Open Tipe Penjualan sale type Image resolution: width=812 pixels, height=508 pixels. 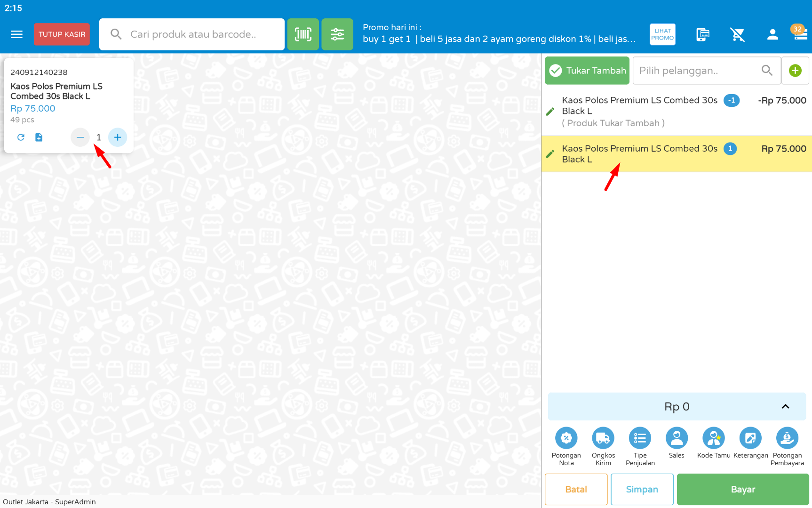coord(640,446)
